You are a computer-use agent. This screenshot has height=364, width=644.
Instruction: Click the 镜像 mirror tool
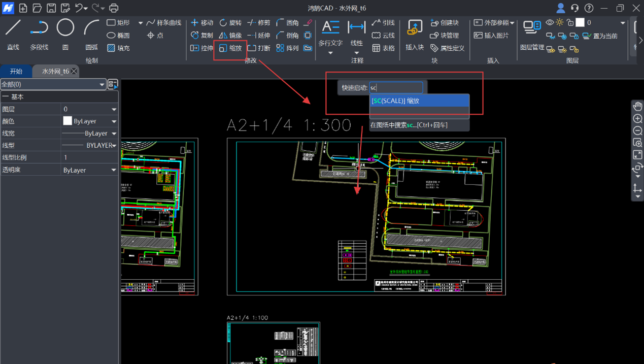(230, 36)
